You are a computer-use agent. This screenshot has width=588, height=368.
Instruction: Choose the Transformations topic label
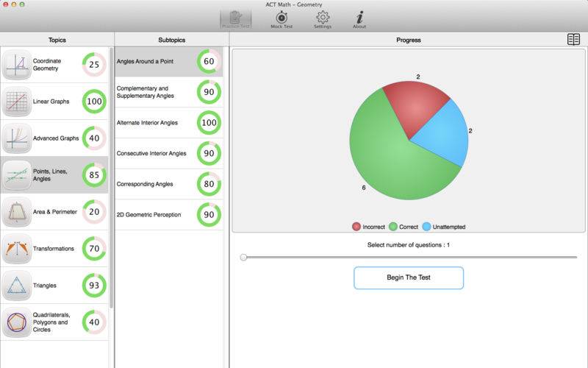pos(53,249)
